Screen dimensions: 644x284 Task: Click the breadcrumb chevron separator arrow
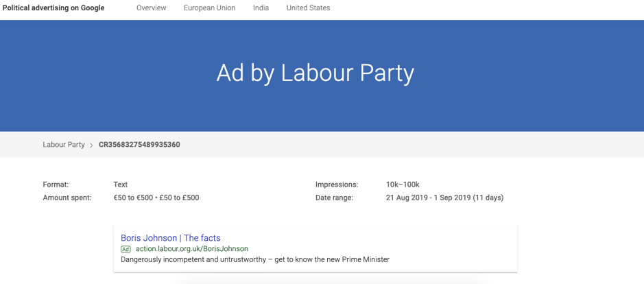click(91, 145)
